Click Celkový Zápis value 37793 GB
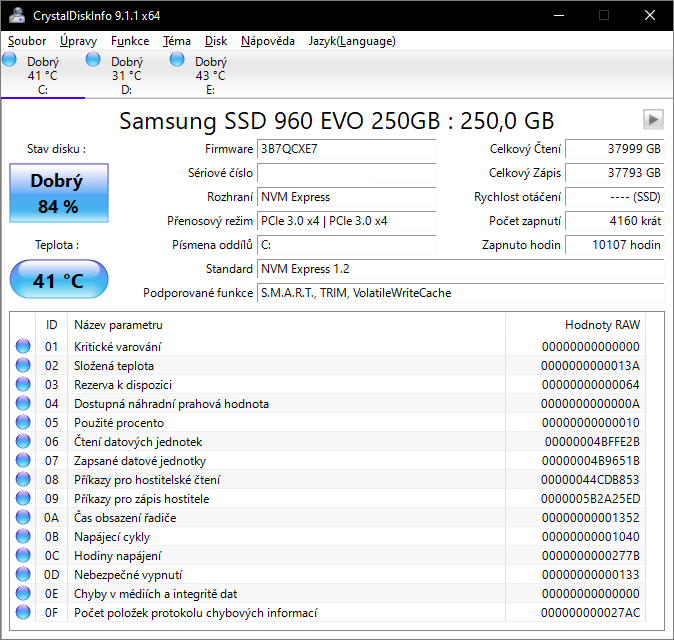Viewport: 674px width, 640px height. [615, 173]
